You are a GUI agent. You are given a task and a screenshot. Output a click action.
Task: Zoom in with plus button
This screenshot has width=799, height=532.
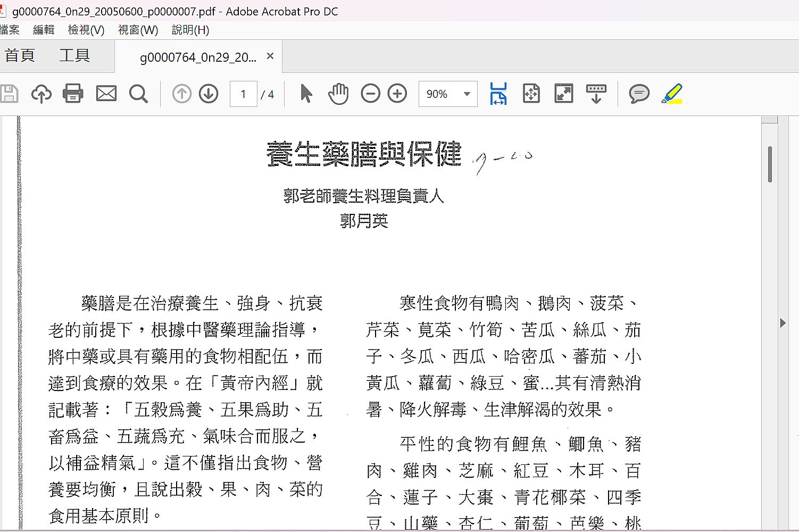pyautogui.click(x=397, y=94)
